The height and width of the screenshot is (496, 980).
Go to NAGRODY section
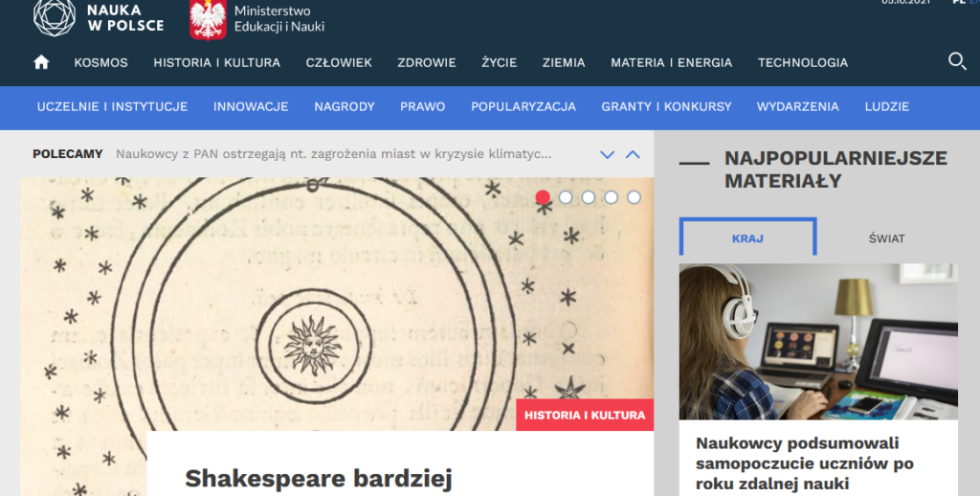(345, 106)
